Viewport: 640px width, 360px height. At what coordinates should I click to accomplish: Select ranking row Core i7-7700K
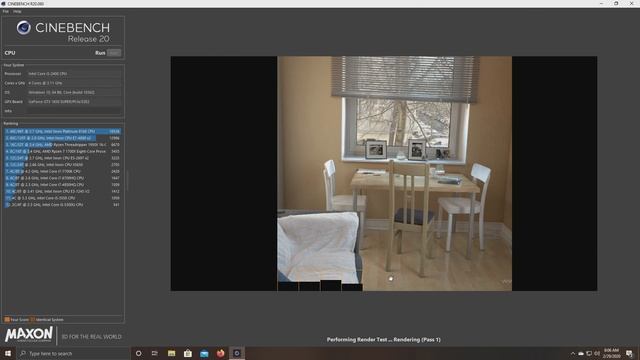point(62,171)
